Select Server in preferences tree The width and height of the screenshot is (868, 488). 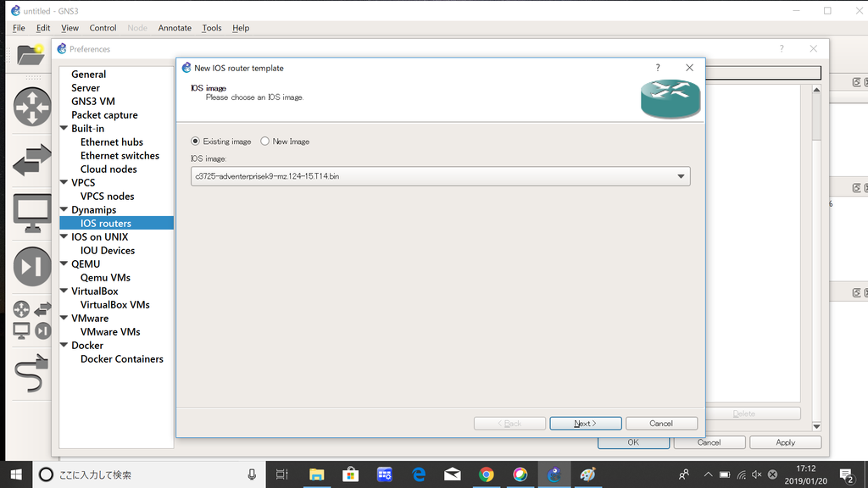click(x=86, y=87)
